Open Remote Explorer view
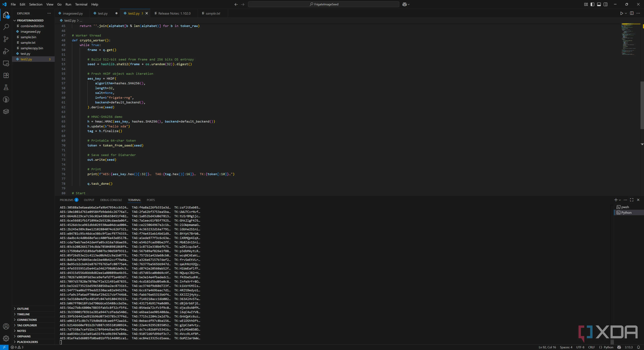 6,64
